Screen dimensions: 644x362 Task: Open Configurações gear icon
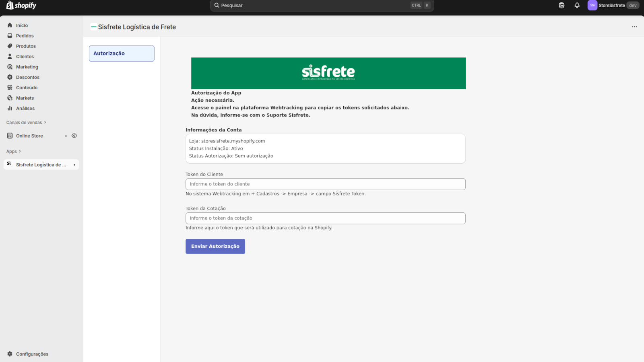(10, 354)
